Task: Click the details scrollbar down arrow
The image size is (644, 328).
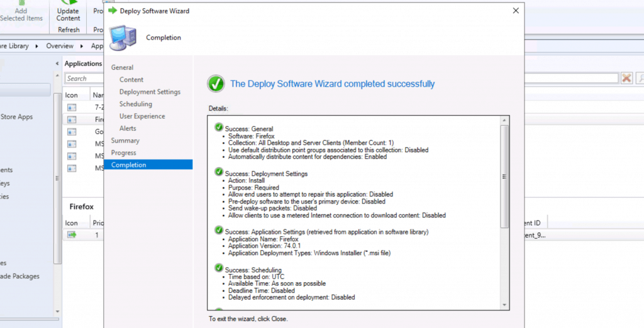Action: [504, 305]
